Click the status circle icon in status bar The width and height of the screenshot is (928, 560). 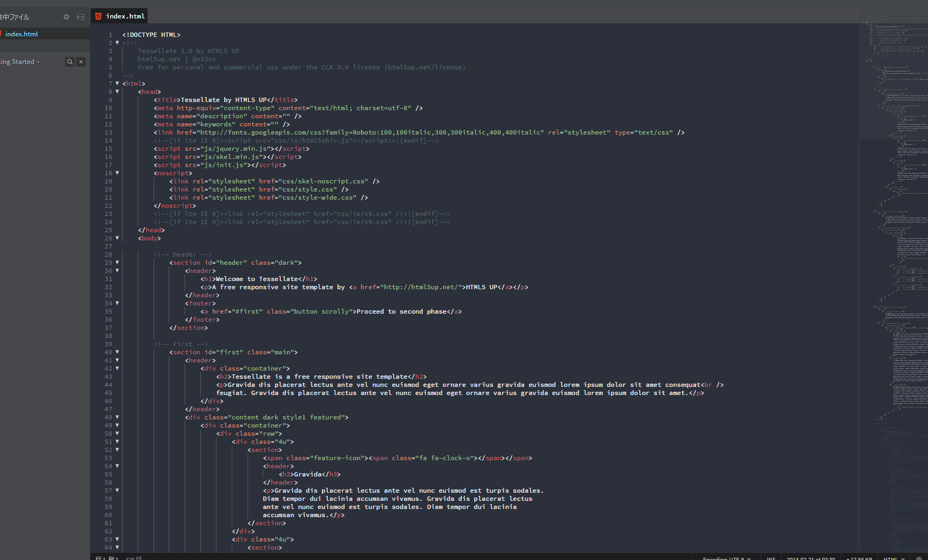[x=919, y=558]
